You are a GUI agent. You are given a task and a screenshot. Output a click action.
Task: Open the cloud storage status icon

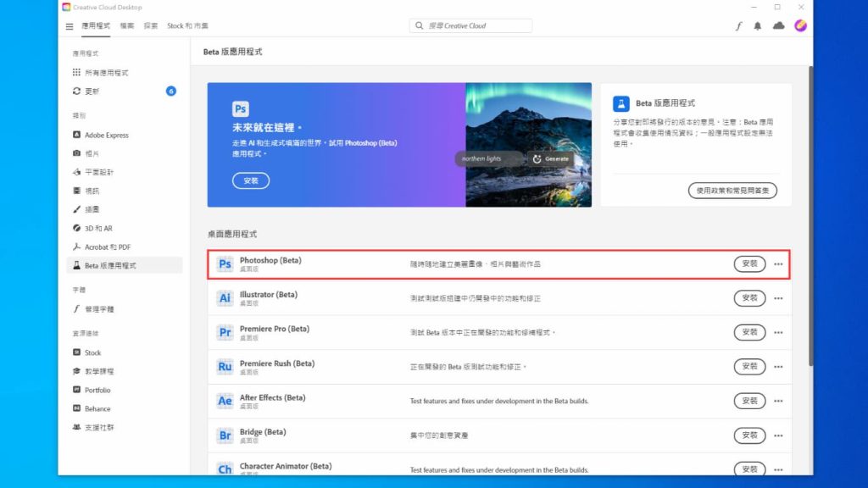779,25
